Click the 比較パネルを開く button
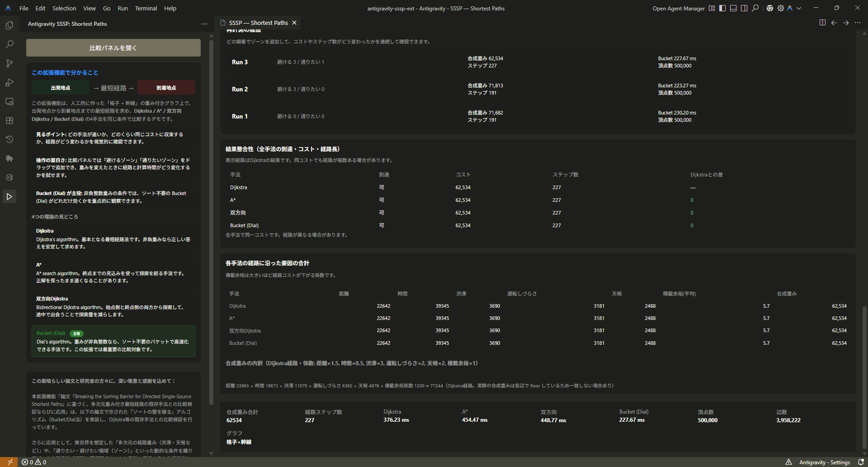868x467 pixels. 113,48
